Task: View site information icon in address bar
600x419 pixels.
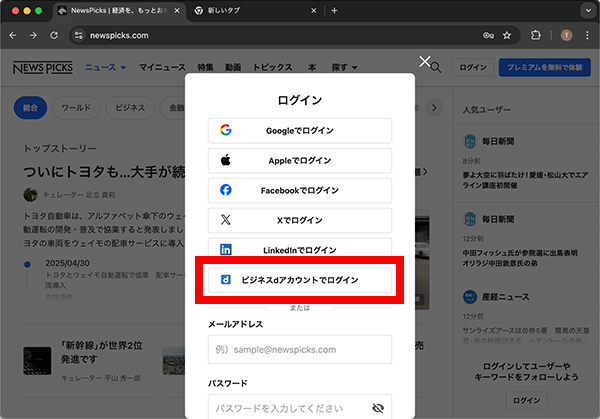Action: 78,36
